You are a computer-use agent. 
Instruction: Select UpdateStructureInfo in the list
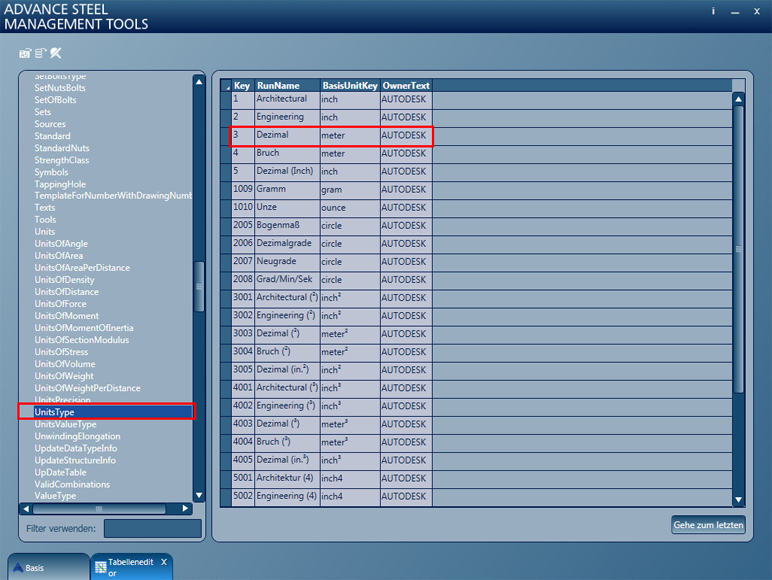point(75,460)
